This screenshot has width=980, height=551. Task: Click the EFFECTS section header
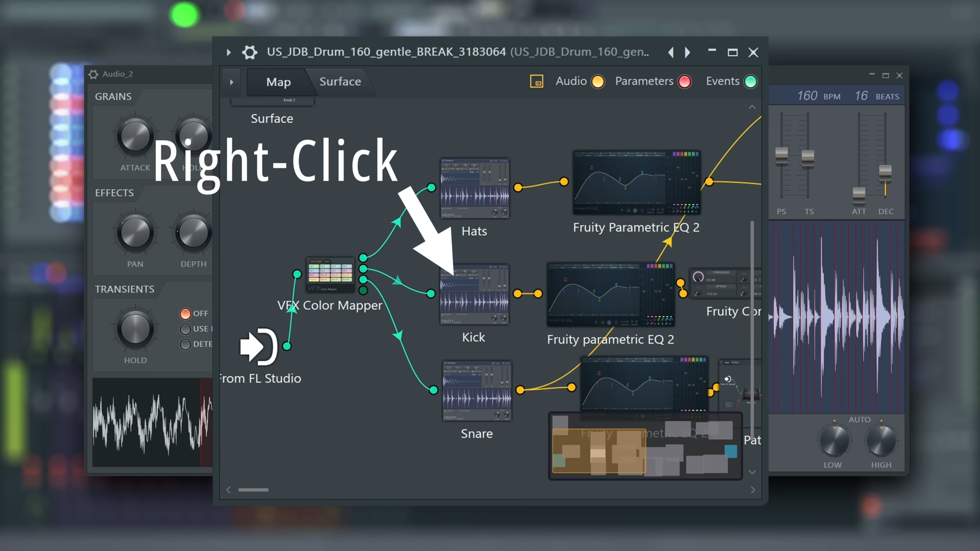pyautogui.click(x=114, y=193)
